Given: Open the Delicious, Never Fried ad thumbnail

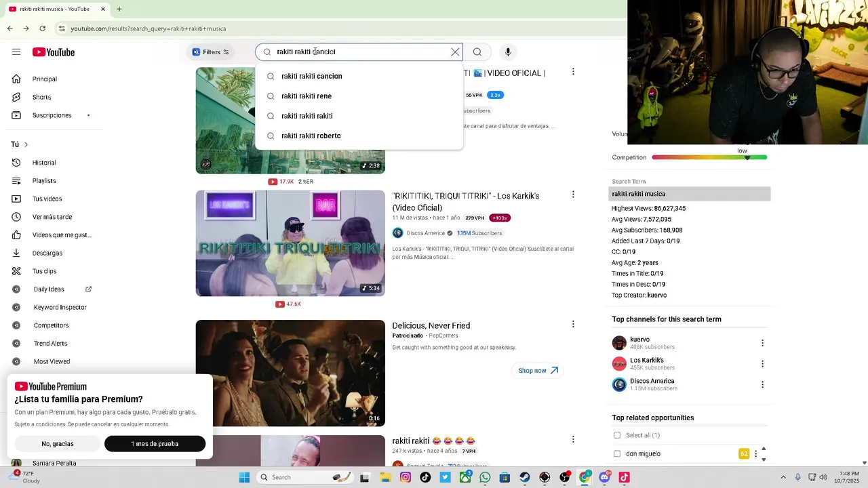Looking at the screenshot, I should point(290,373).
